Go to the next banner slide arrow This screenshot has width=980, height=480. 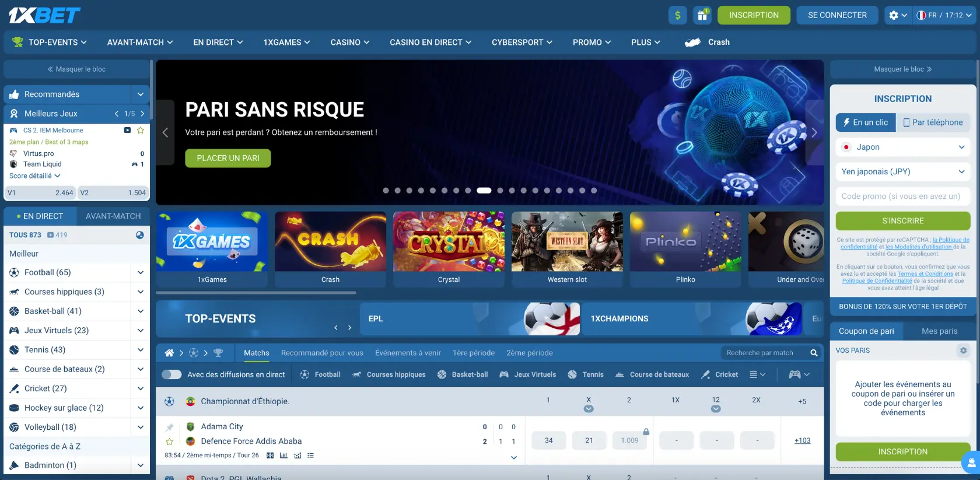(x=814, y=132)
